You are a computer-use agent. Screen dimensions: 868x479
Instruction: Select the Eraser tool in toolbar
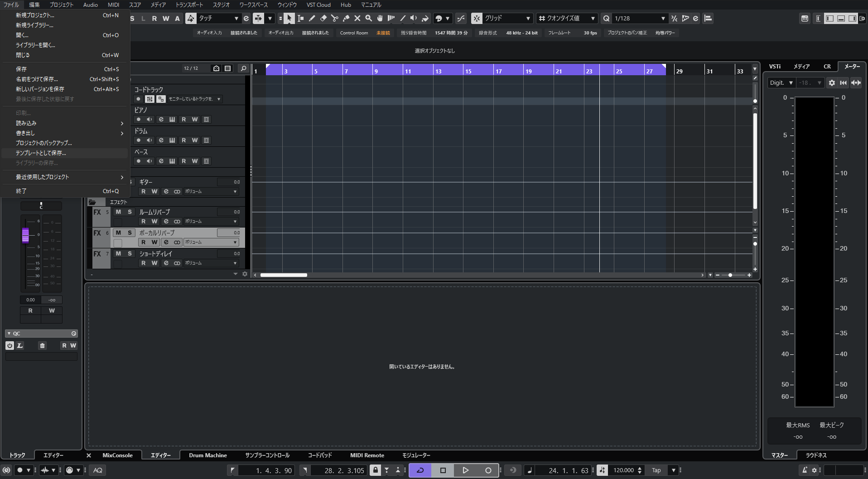click(323, 19)
